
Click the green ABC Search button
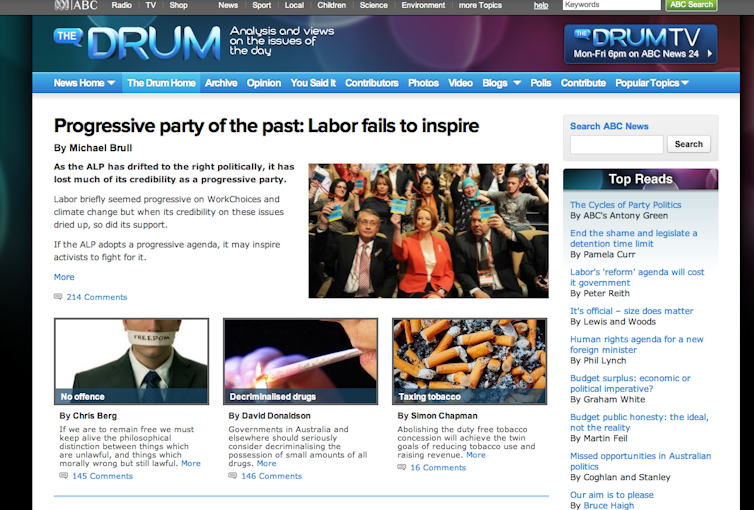[x=691, y=5]
